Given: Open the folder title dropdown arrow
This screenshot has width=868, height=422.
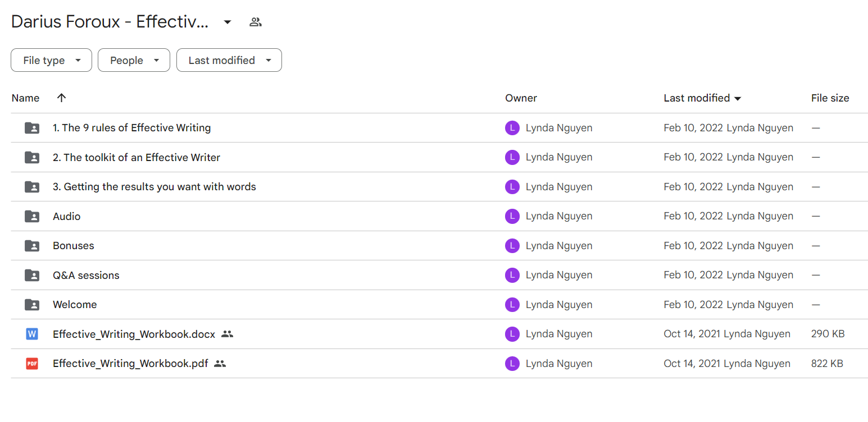Looking at the screenshot, I should 228,22.
